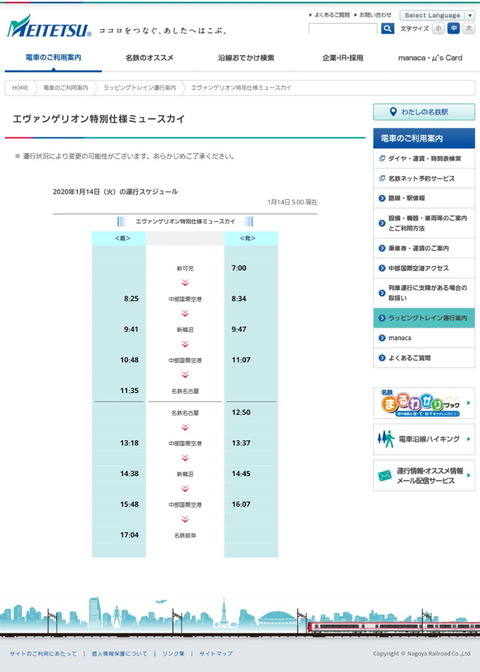The width and height of the screenshot is (480, 672).
Task: Open 名鉄まるわかりブック banner
Action: point(424,403)
